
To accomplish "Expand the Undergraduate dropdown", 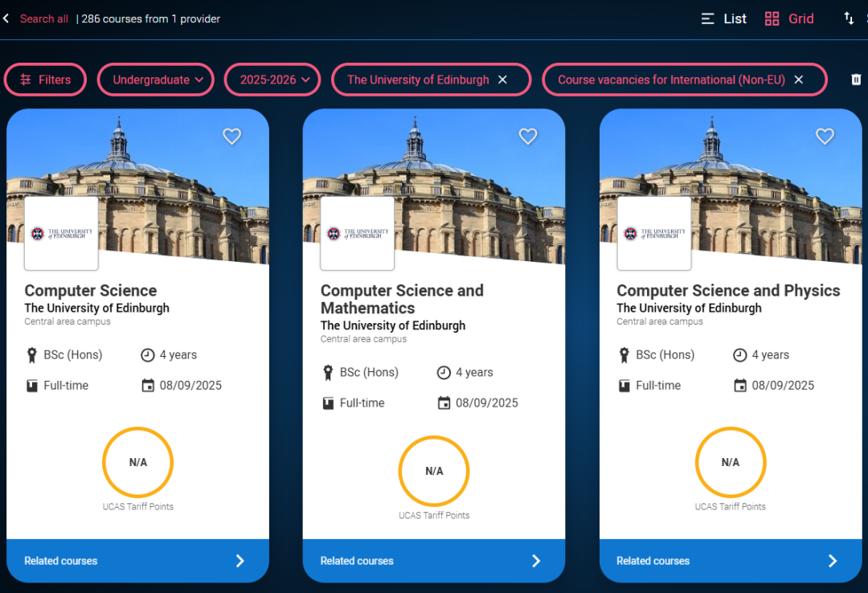I will [x=156, y=80].
